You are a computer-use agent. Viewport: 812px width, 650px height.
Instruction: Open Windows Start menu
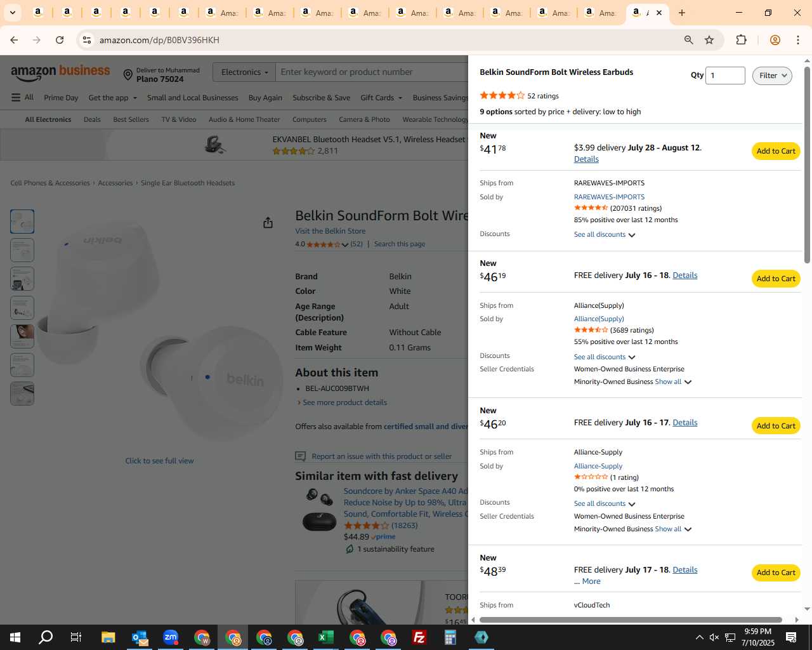pos(15,637)
